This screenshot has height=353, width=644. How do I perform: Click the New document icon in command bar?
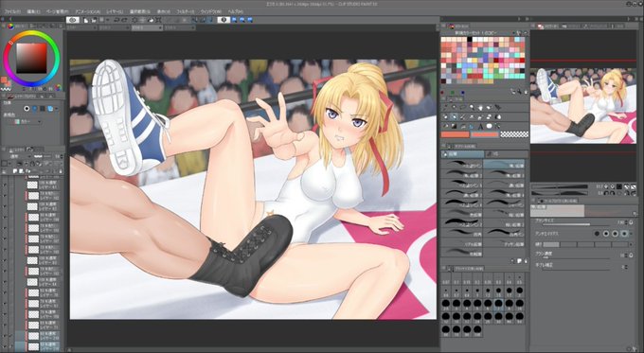click(x=86, y=20)
